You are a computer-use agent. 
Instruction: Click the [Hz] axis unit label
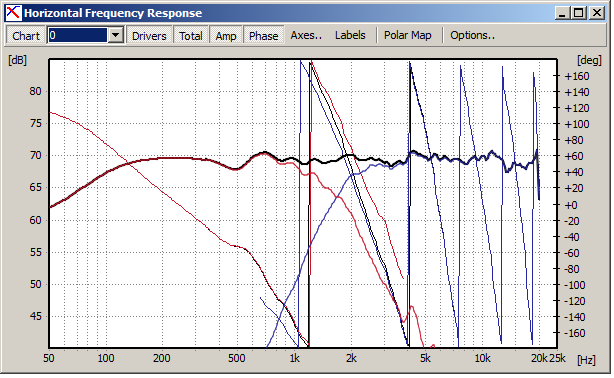(x=586, y=360)
